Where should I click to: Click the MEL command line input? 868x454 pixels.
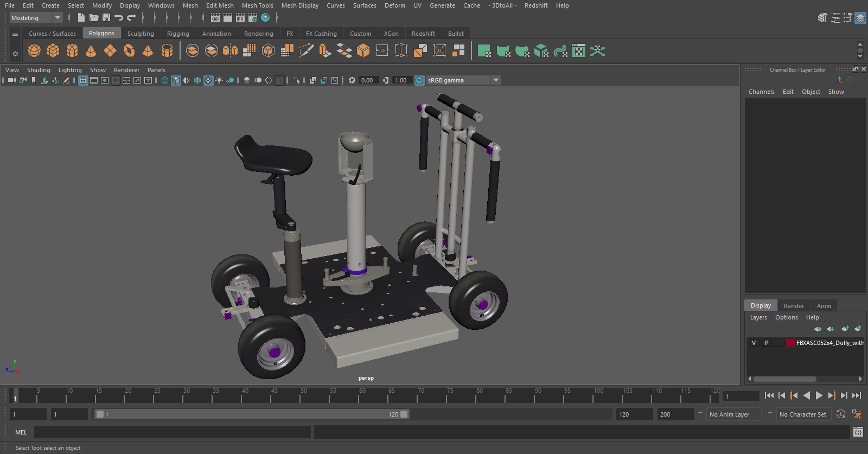coord(172,432)
